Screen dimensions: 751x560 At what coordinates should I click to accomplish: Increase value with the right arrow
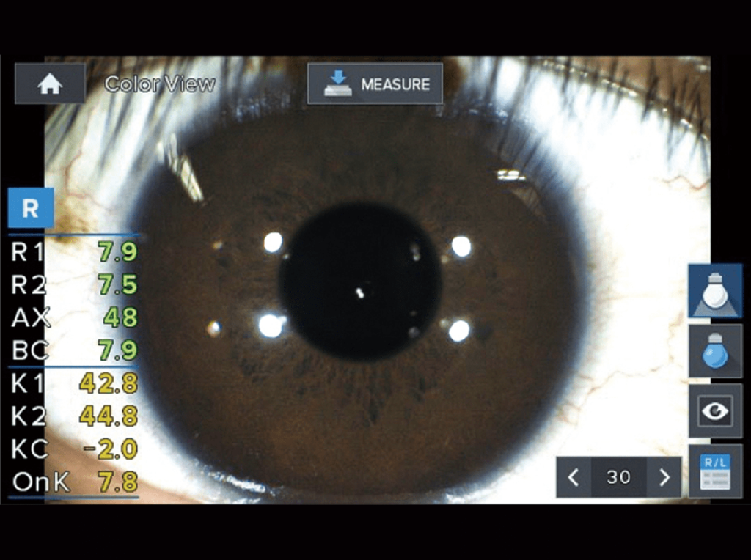[x=664, y=477]
